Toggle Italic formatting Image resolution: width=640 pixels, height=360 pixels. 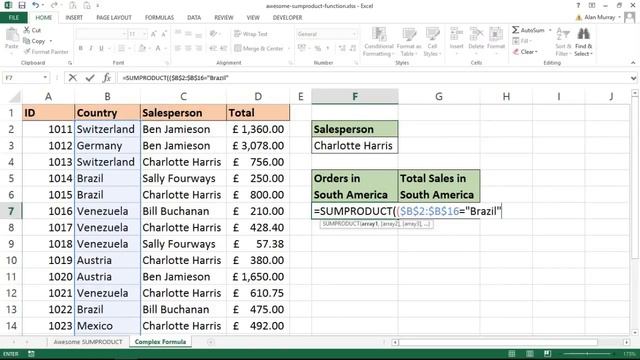91,48
